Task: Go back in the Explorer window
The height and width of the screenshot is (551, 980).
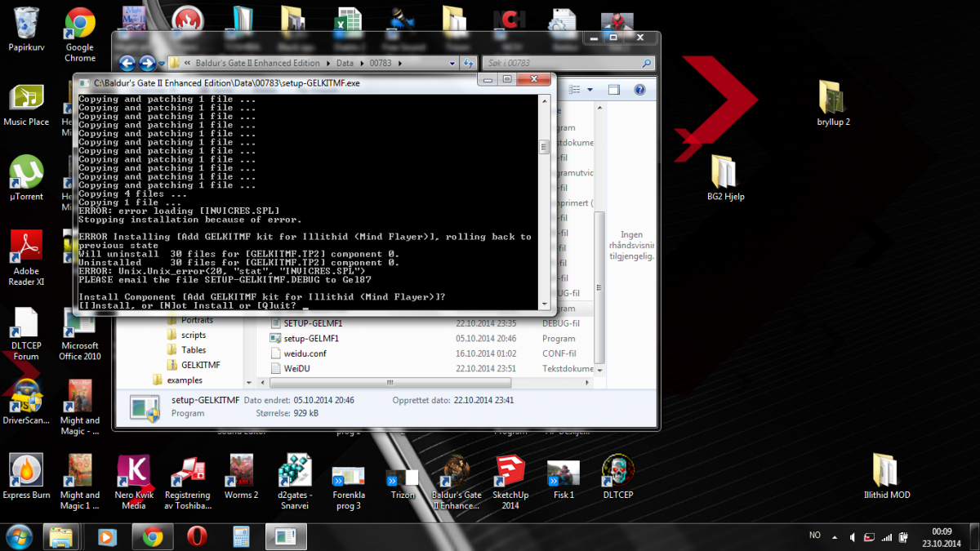Action: point(127,63)
